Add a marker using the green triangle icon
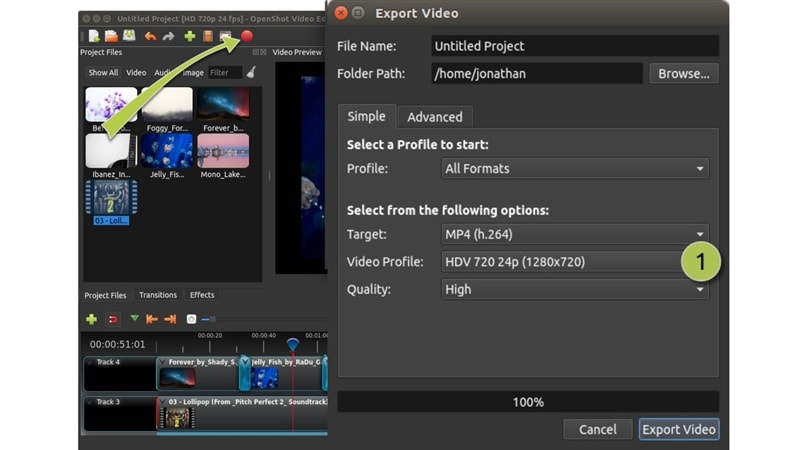Viewport: 800px width, 450px height. click(x=134, y=318)
